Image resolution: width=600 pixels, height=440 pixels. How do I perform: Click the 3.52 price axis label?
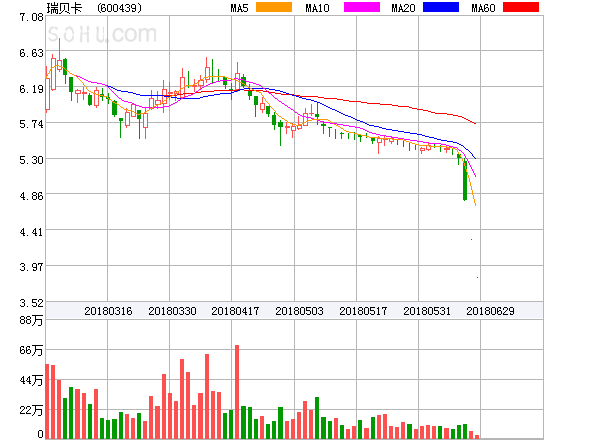tap(31, 303)
